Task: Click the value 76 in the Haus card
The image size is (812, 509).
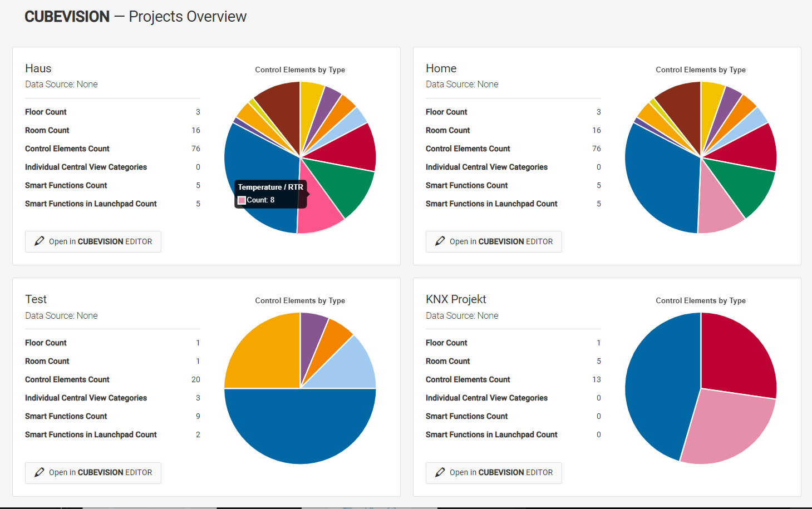Action: (x=196, y=149)
